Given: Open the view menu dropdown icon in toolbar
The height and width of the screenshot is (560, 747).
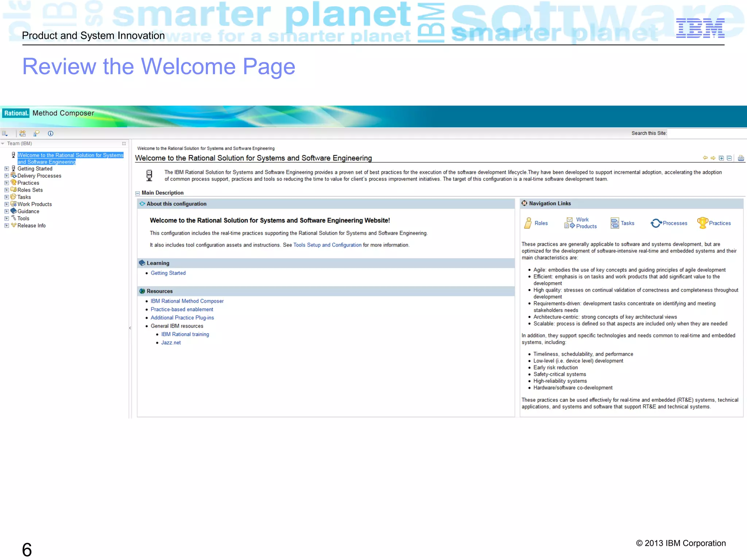Looking at the screenshot, I should (x=5, y=133).
